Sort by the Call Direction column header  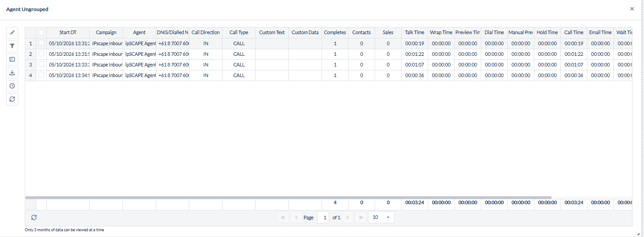click(206, 32)
